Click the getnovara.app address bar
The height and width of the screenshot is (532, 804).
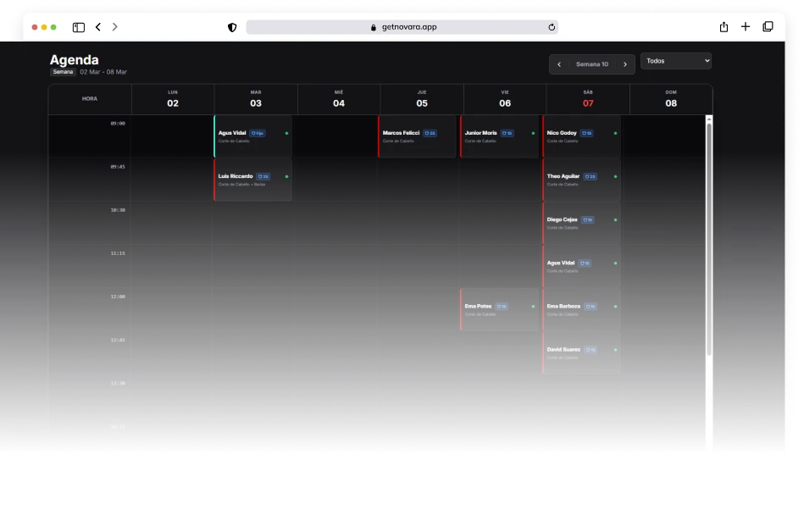pos(402,27)
